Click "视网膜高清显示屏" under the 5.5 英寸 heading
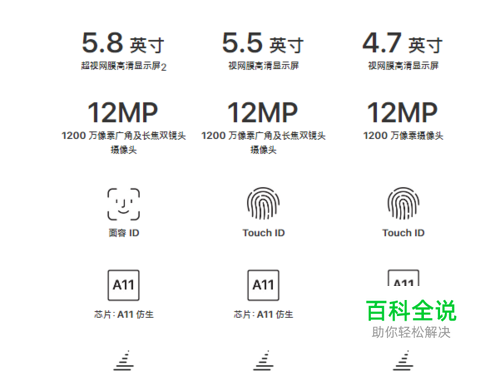 point(263,66)
